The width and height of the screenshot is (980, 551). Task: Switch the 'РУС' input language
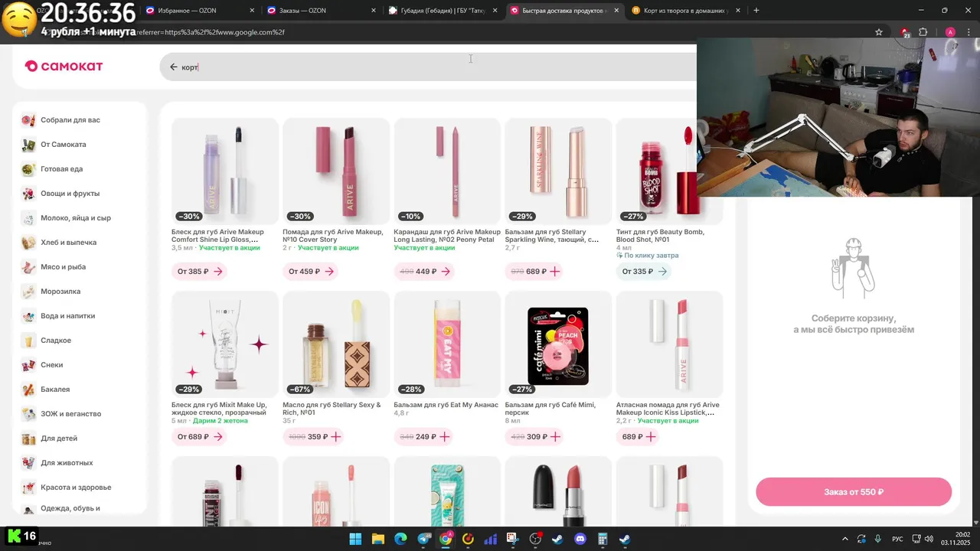pyautogui.click(x=897, y=539)
